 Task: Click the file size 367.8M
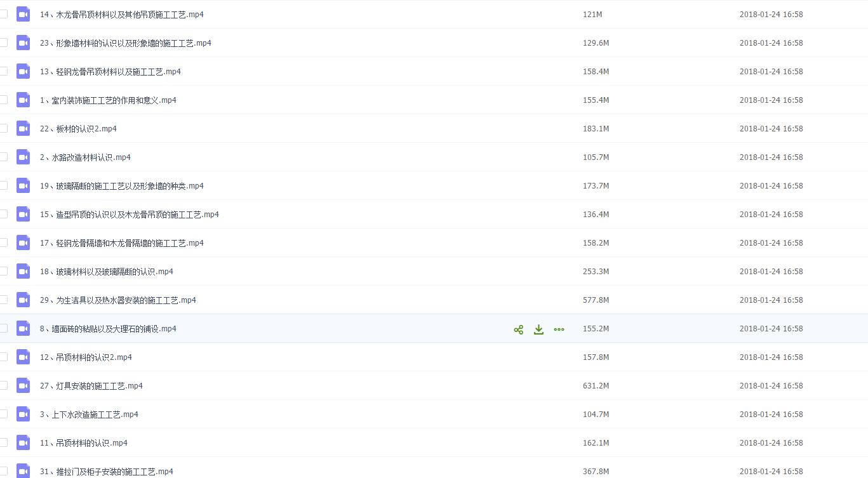(596, 471)
